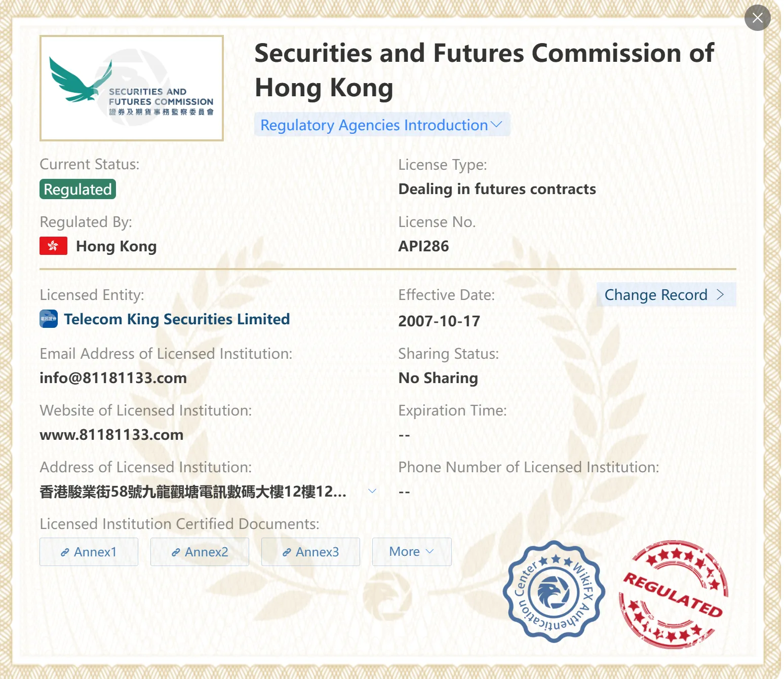Expand the More documents dropdown
The image size is (784, 679).
(412, 552)
